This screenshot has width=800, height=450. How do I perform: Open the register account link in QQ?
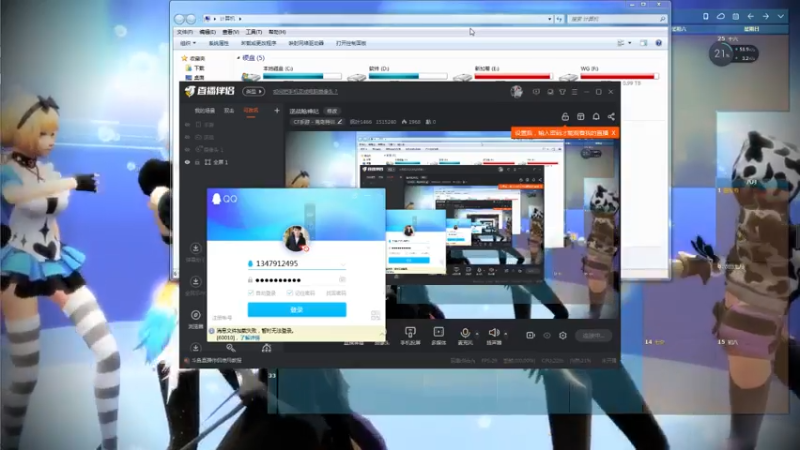222,317
